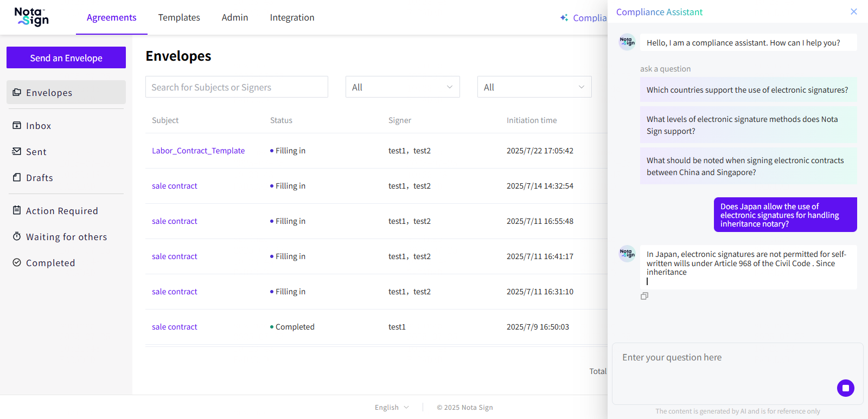Open the second All filter dropdown
The height and width of the screenshot is (419, 868).
point(534,87)
